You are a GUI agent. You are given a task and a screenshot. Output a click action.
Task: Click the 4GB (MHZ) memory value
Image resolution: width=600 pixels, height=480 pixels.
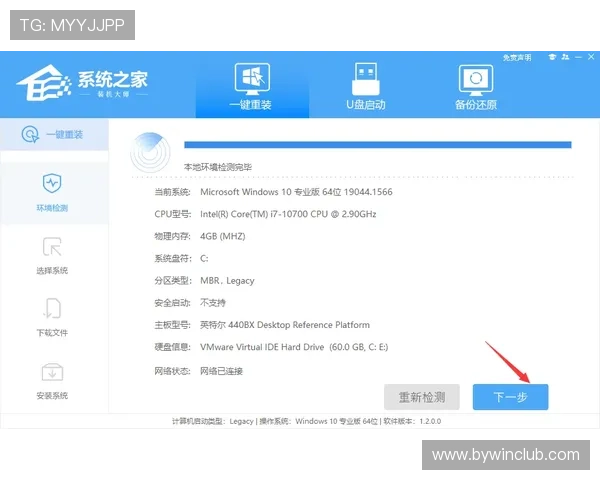tap(223, 236)
